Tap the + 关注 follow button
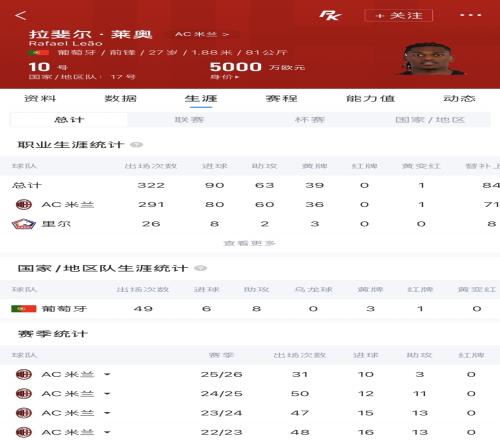 399,15
